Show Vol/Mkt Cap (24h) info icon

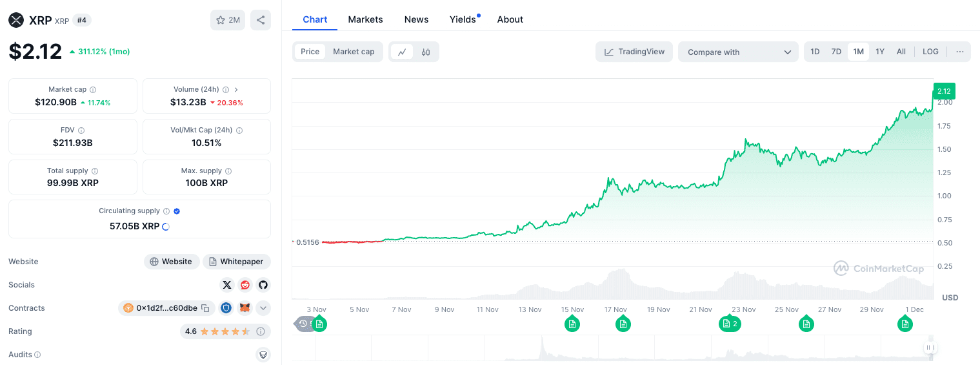pos(239,130)
